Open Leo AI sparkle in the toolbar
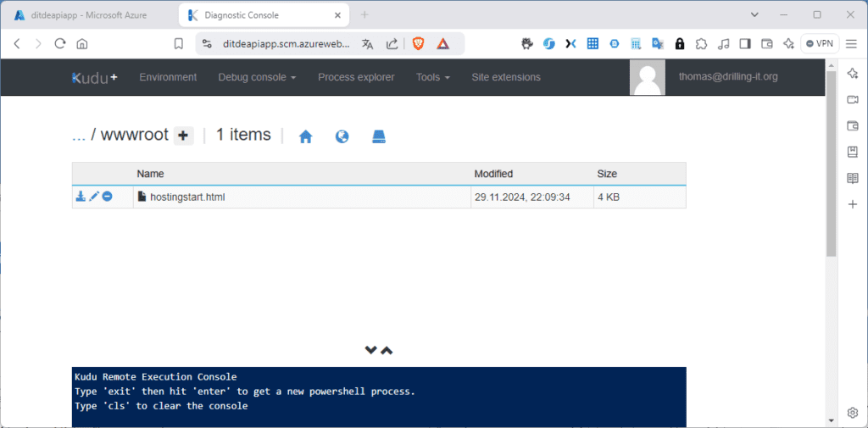The width and height of the screenshot is (868, 428). tap(789, 44)
